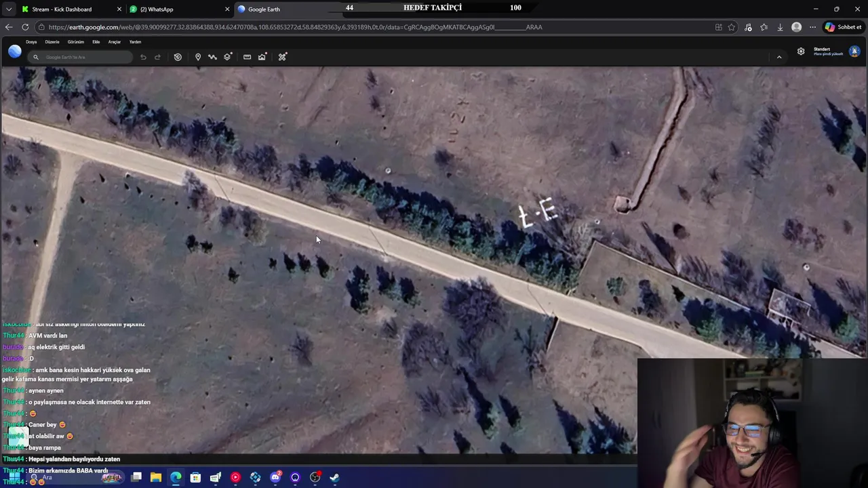Close the Kick Dashboard tab
868x488 pixels.
119,9
